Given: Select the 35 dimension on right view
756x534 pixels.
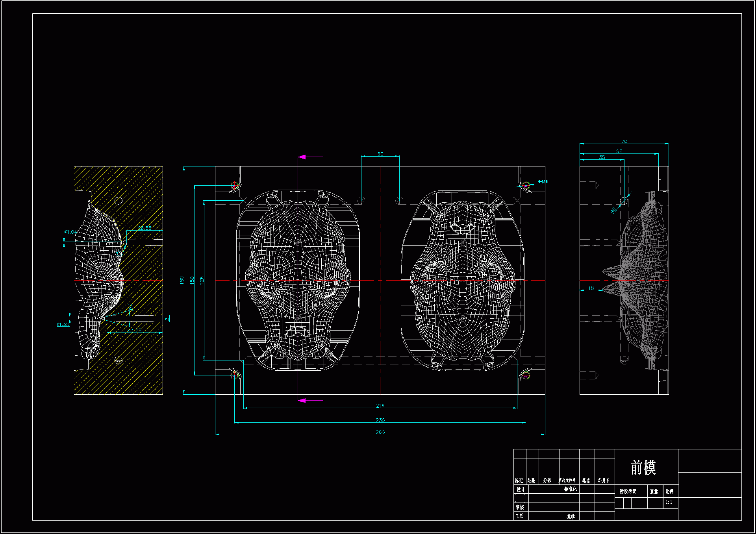Looking at the screenshot, I should 602,157.
